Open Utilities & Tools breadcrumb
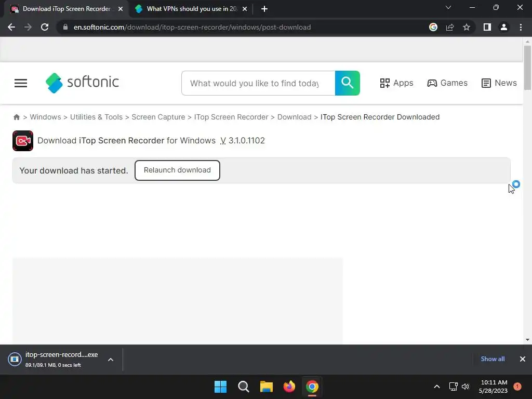This screenshot has height=399, width=532. [x=96, y=117]
